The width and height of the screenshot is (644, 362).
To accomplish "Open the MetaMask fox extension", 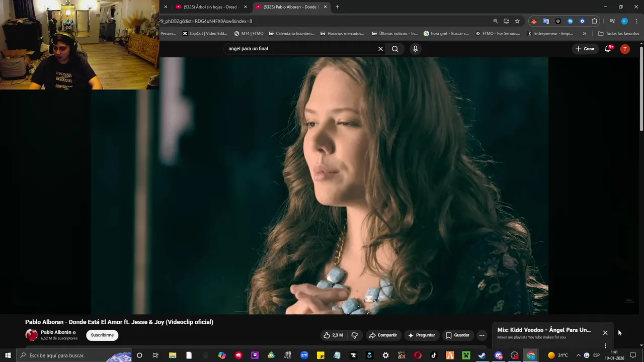I will 534,21.
